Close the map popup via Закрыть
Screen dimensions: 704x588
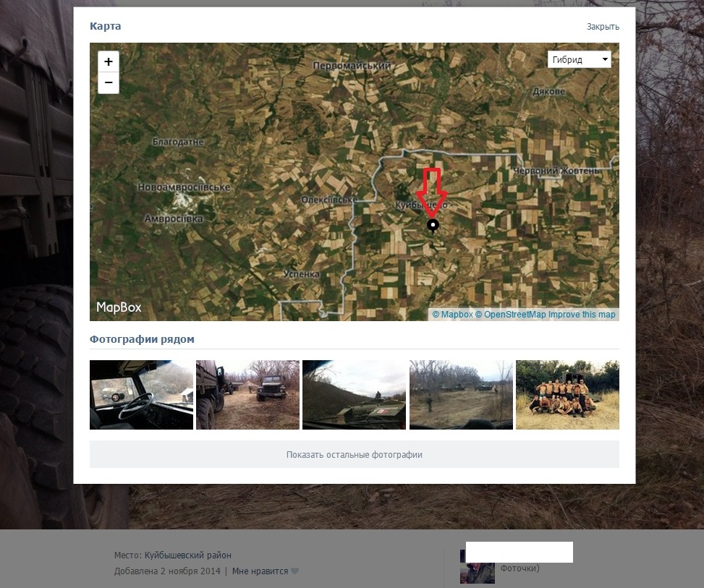[603, 27]
